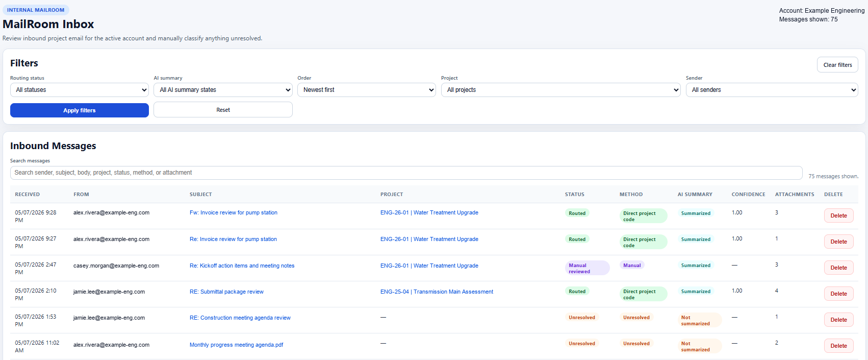This screenshot has width=868, height=360.
Task: Delete the Kickoff action items message
Action: pos(838,268)
